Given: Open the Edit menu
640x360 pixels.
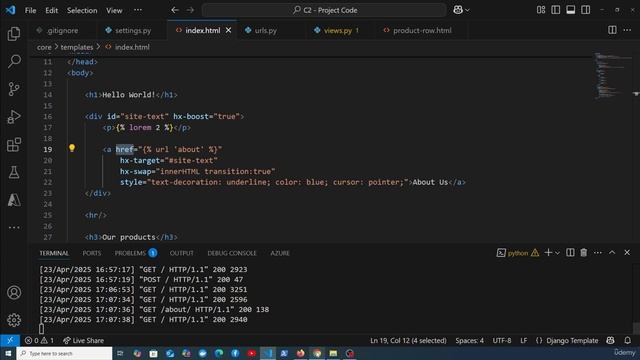Looking at the screenshot, I should [x=51, y=10].
